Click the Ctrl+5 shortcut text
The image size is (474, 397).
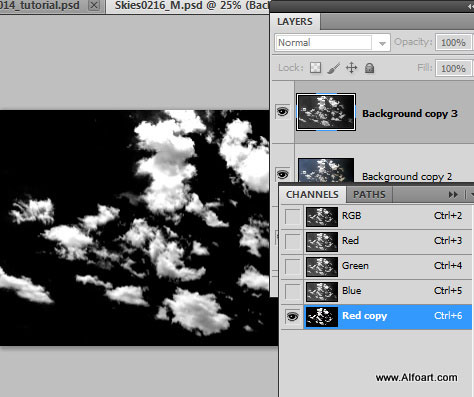tap(448, 291)
